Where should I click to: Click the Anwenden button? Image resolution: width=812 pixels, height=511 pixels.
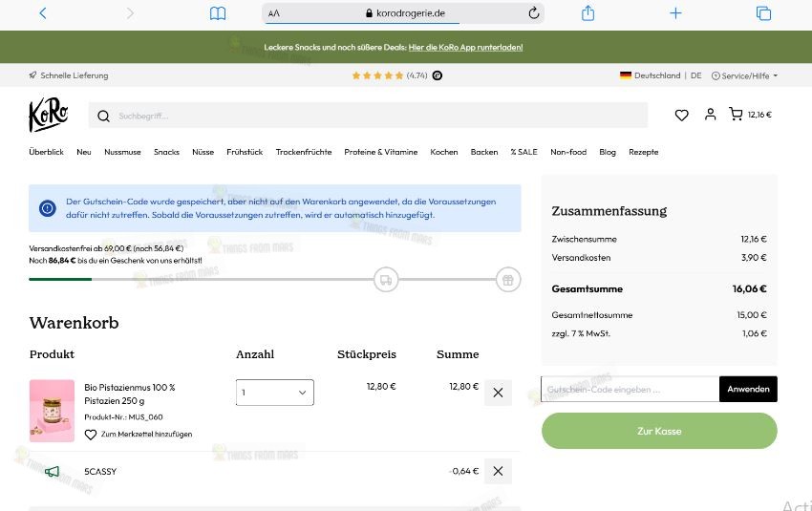pyautogui.click(x=748, y=390)
